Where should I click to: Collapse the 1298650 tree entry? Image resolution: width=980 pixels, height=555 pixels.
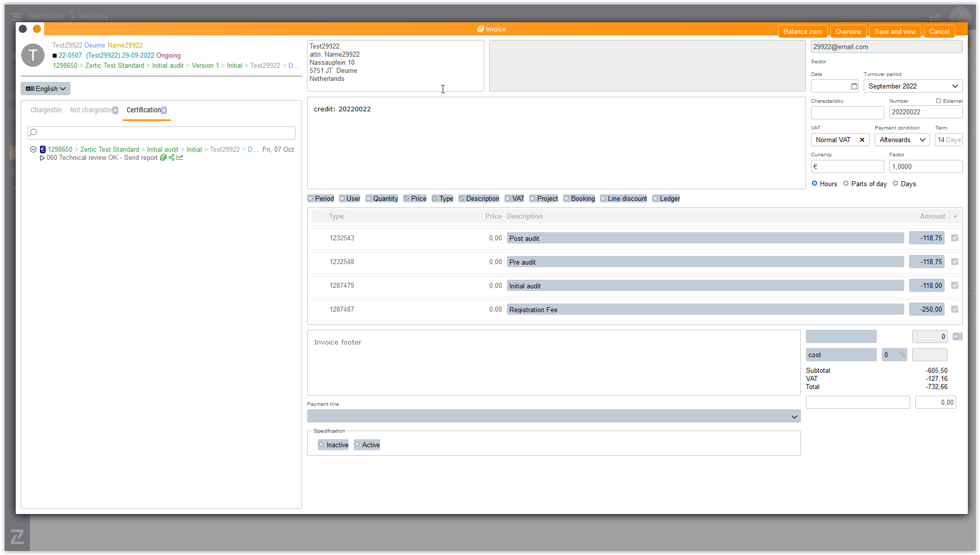[x=33, y=150]
